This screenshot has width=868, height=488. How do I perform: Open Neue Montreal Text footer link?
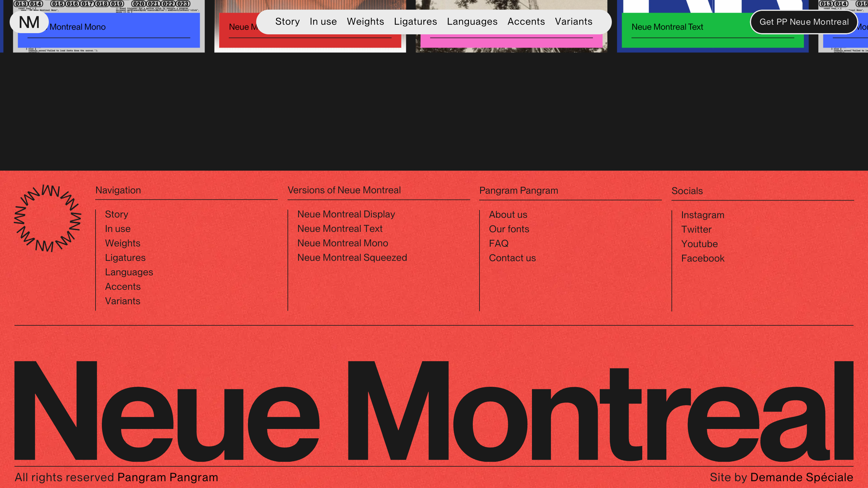tap(340, 229)
